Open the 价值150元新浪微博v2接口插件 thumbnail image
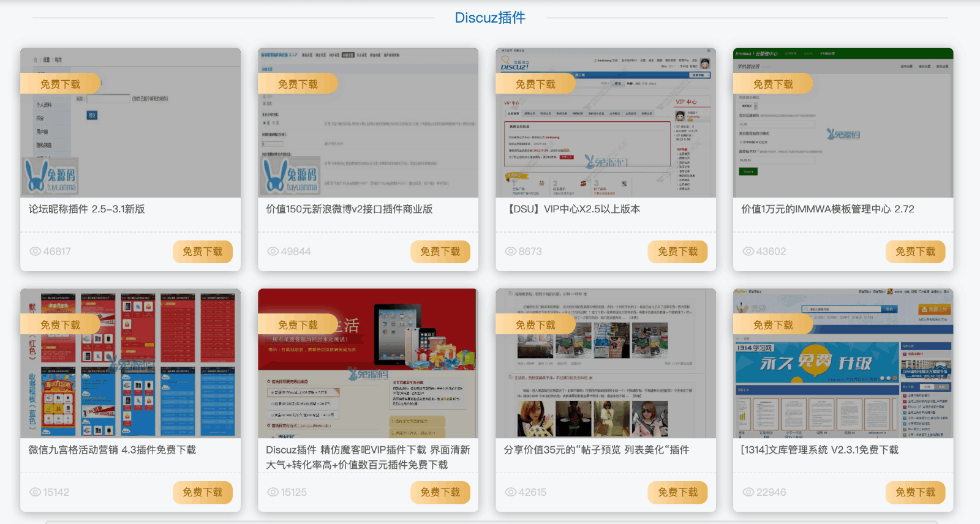The image size is (980, 524). tap(368, 122)
